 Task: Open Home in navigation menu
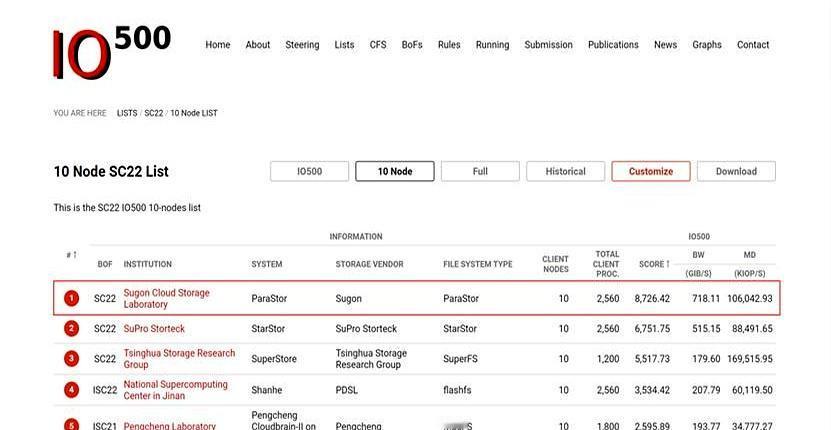coord(218,45)
